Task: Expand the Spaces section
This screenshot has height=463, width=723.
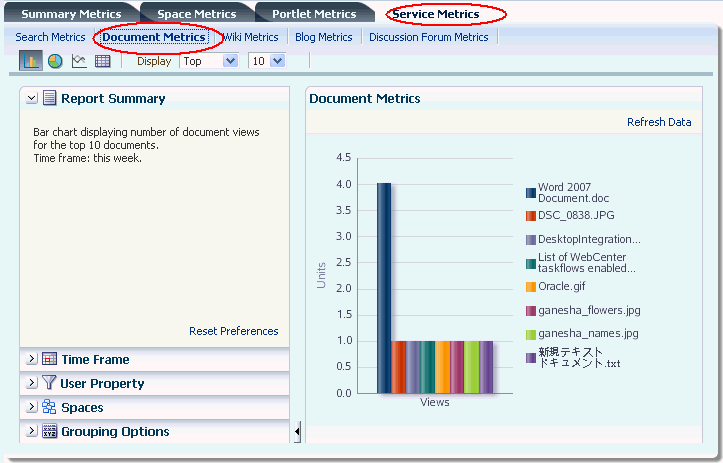Action: click(31, 407)
